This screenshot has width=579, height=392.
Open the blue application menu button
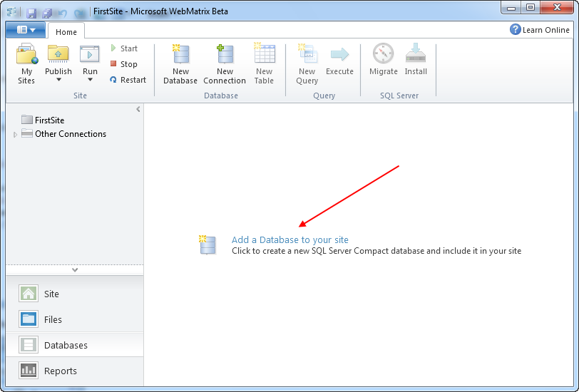click(26, 30)
